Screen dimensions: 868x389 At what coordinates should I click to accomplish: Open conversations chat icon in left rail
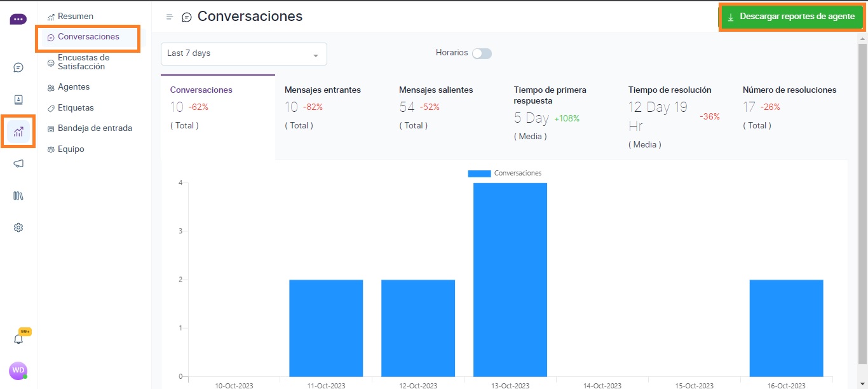18,67
